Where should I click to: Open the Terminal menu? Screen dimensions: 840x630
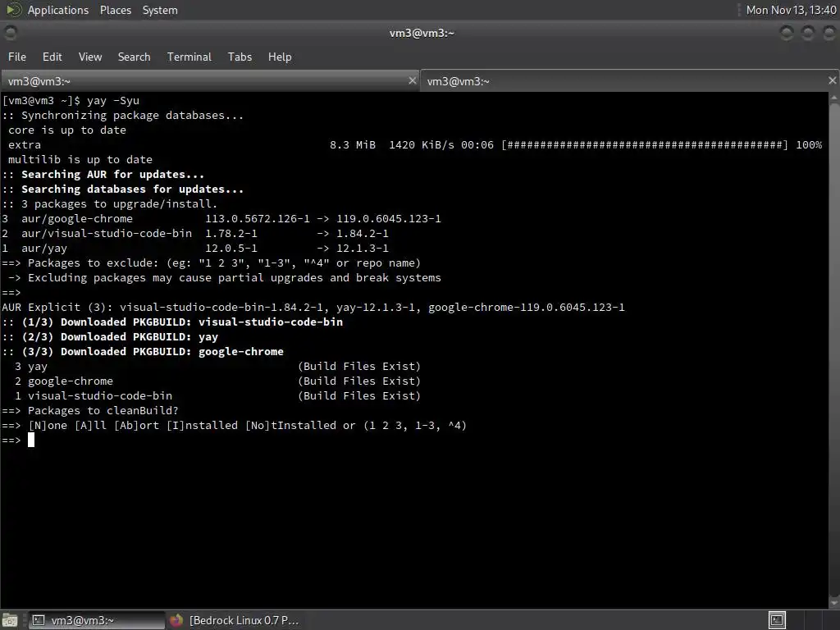189,57
